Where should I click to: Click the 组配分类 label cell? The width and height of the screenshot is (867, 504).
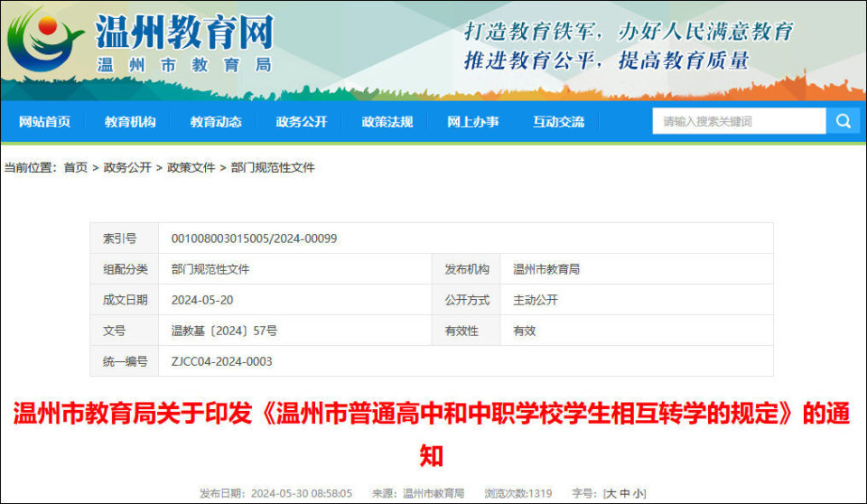[x=125, y=269]
